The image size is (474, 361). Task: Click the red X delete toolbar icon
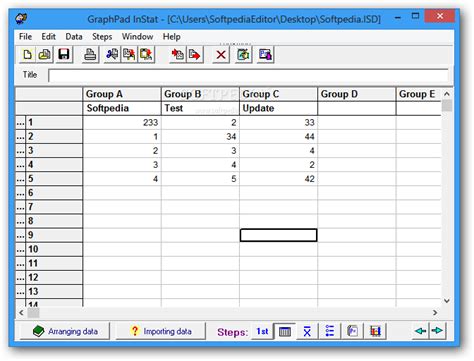221,55
